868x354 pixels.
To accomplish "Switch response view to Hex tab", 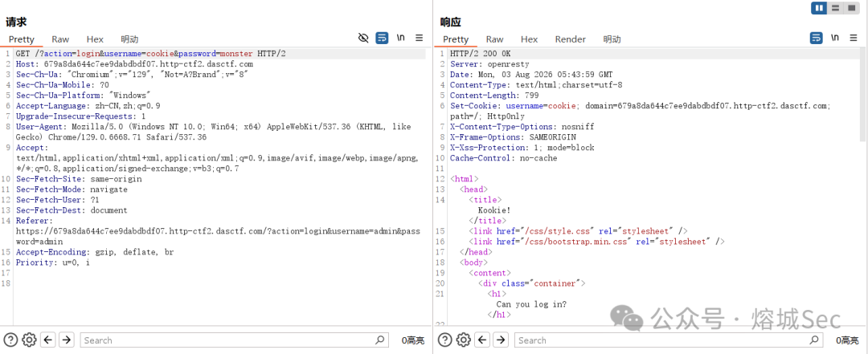I will 529,39.
